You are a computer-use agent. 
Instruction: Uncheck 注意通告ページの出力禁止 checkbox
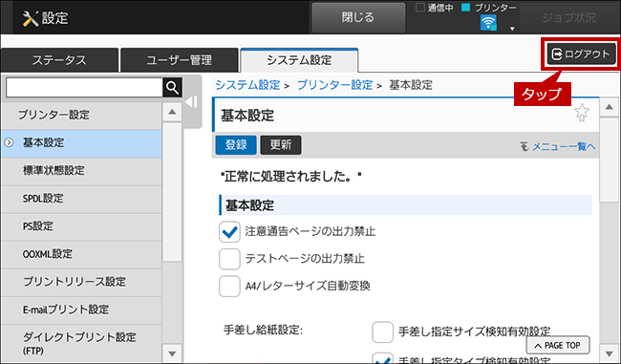coord(229,232)
